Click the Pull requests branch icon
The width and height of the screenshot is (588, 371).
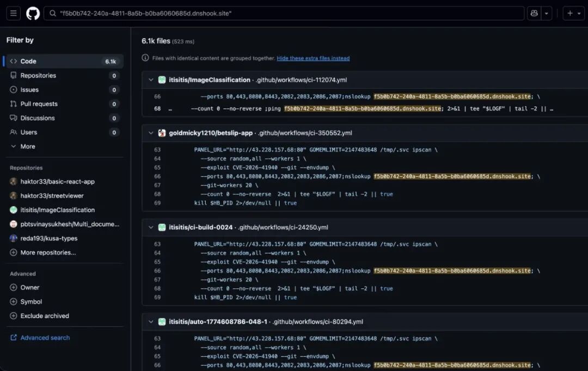point(14,104)
